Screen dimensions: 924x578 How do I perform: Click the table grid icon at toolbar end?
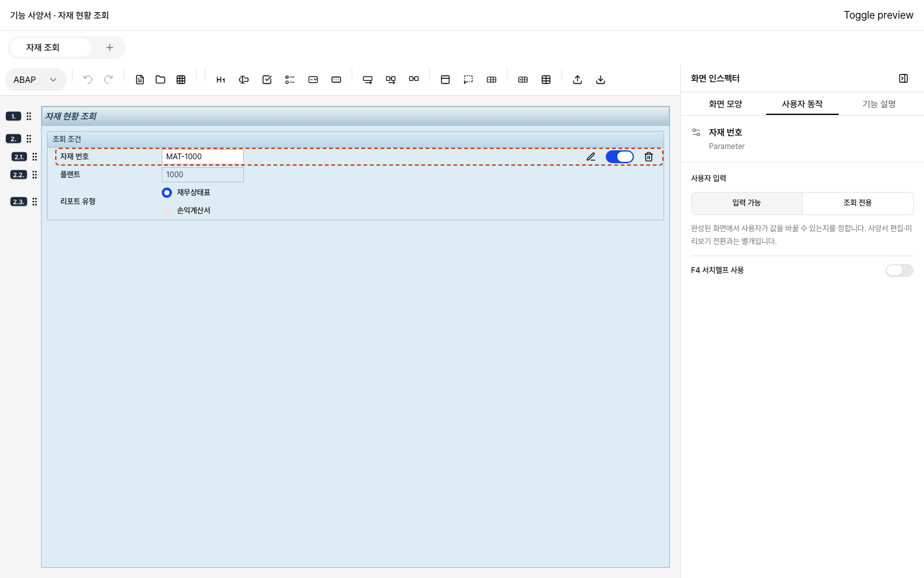(546, 80)
